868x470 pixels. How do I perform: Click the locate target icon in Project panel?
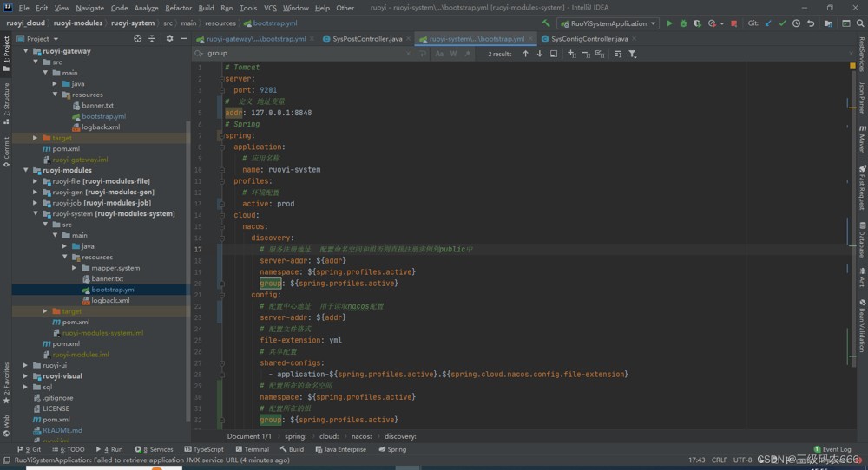coord(137,39)
